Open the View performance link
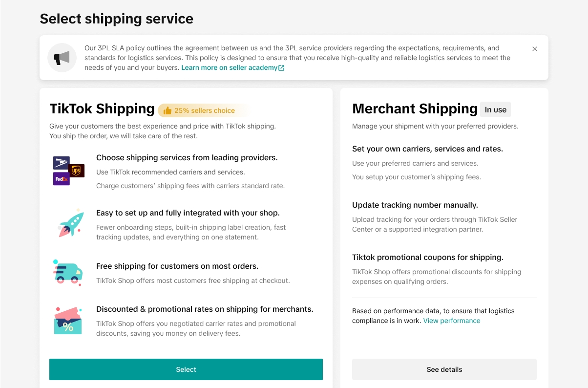This screenshot has height=388, width=588. coord(451,321)
